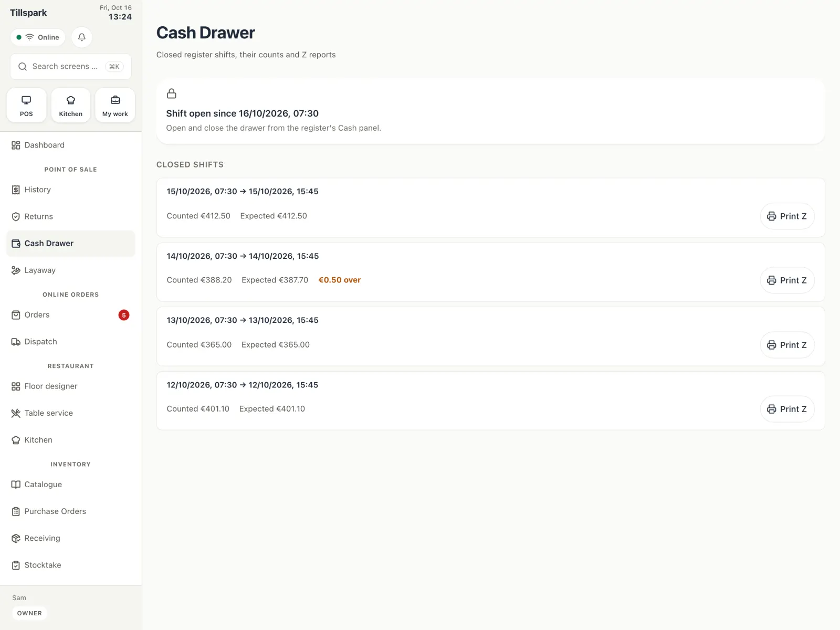Open Floor designer in sidebar

coord(71,386)
